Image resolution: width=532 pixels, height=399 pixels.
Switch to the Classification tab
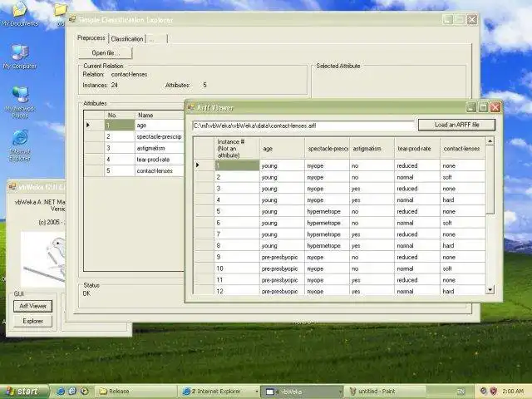127,39
